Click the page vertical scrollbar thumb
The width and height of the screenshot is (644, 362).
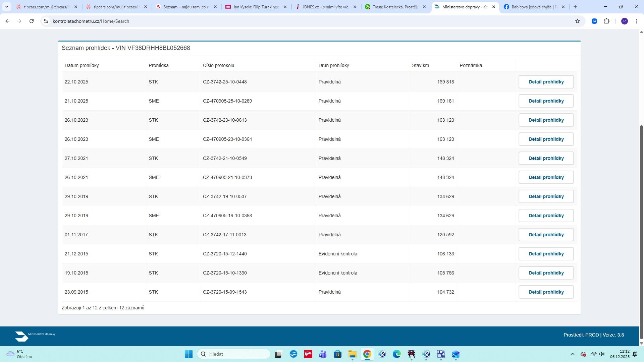pyautogui.click(x=641, y=231)
